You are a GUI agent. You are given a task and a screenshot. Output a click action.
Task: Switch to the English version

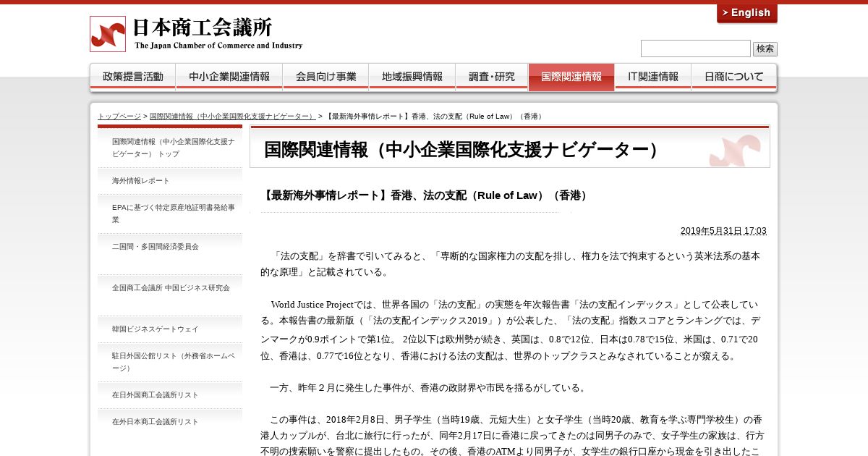click(x=747, y=13)
